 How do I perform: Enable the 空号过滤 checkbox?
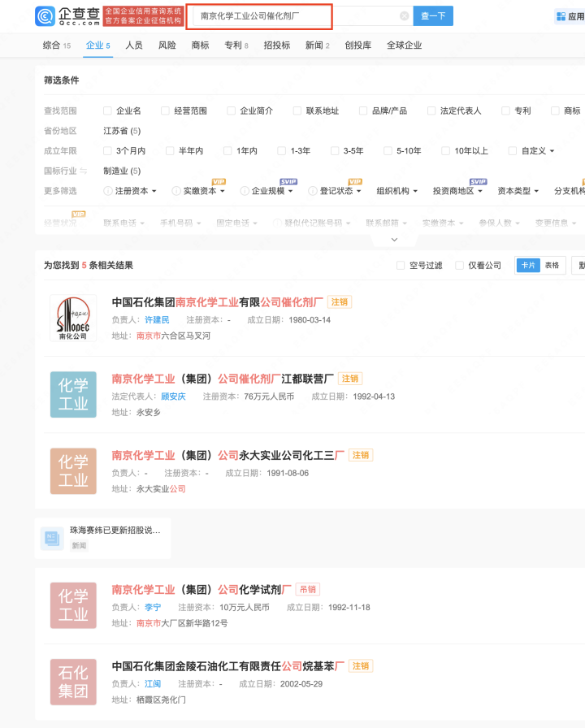(x=401, y=265)
